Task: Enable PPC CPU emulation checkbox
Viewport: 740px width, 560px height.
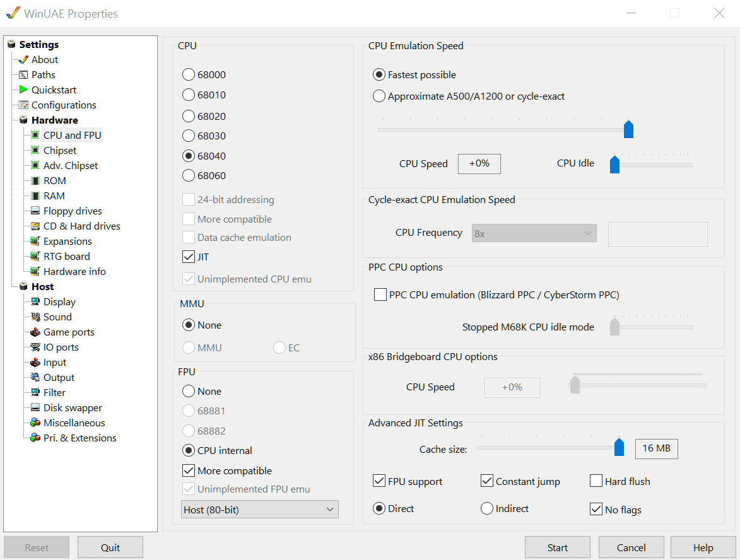Action: coord(380,295)
